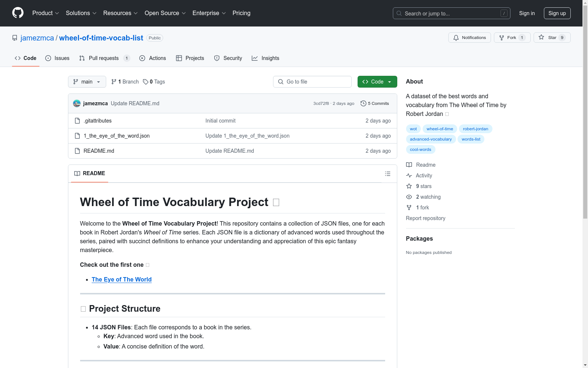Expand the Solutions menu
This screenshot has width=588, height=368.
(x=81, y=13)
